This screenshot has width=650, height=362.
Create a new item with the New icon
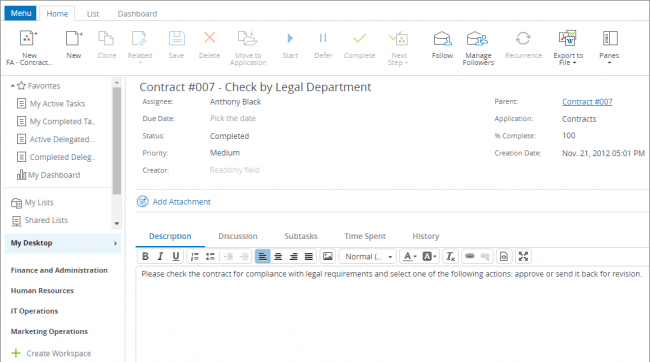point(74,39)
